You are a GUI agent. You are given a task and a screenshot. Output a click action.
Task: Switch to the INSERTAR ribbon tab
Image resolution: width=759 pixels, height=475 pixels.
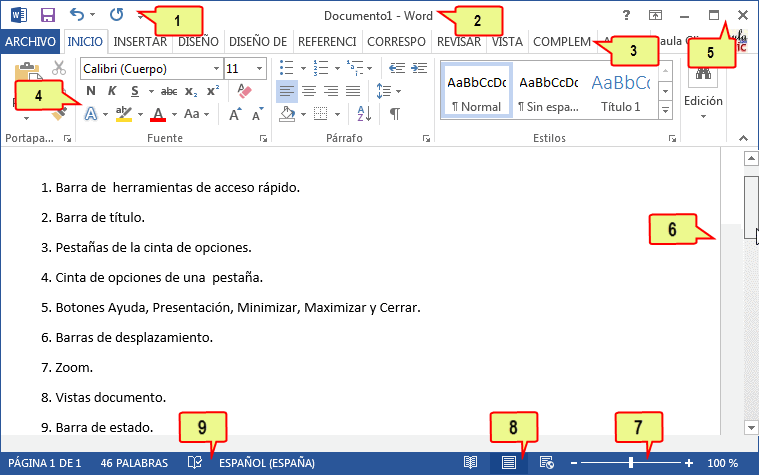(140, 42)
